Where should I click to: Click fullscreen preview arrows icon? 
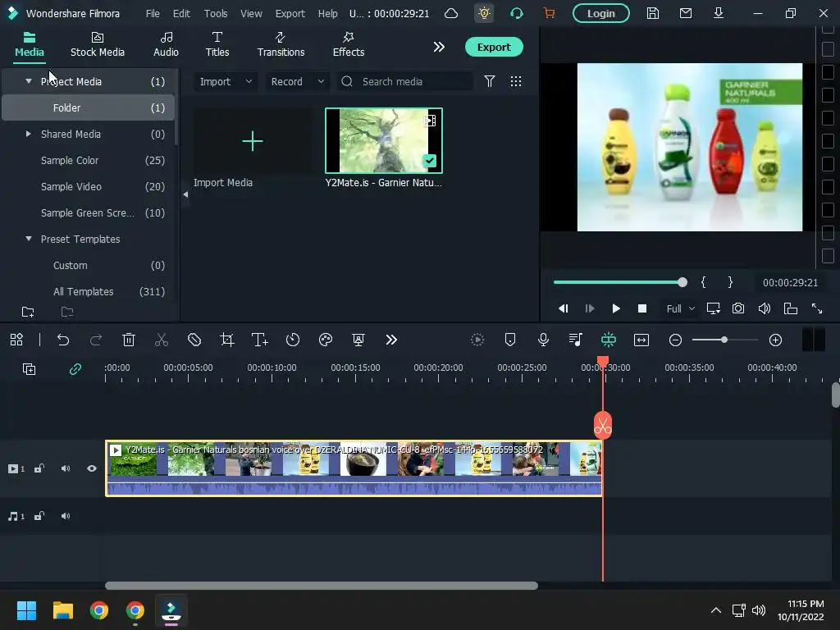(817, 308)
